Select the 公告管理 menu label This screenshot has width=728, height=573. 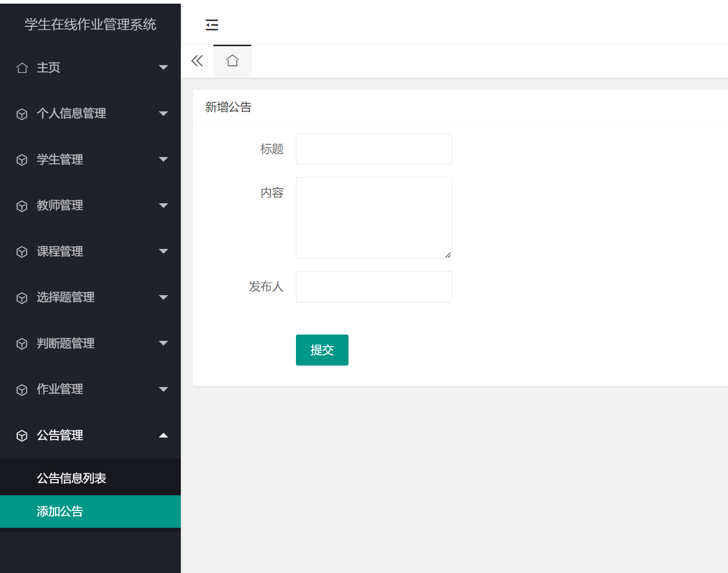click(60, 435)
